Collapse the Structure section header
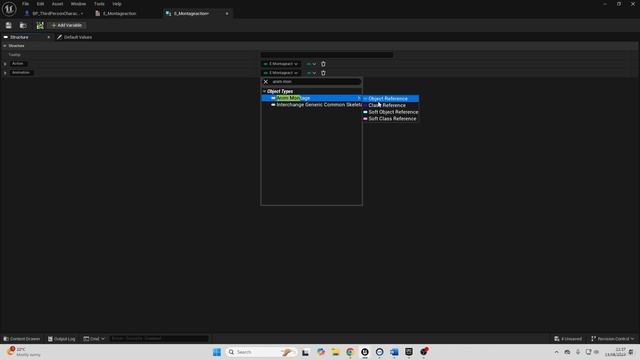Image resolution: width=640 pixels, height=360 pixels. (5, 46)
